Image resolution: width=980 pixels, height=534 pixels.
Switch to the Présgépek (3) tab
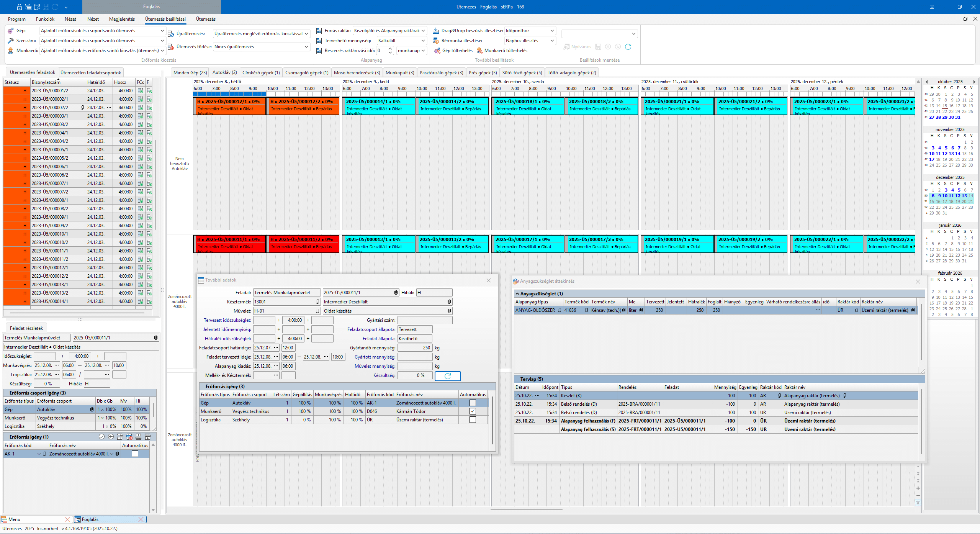(x=483, y=73)
